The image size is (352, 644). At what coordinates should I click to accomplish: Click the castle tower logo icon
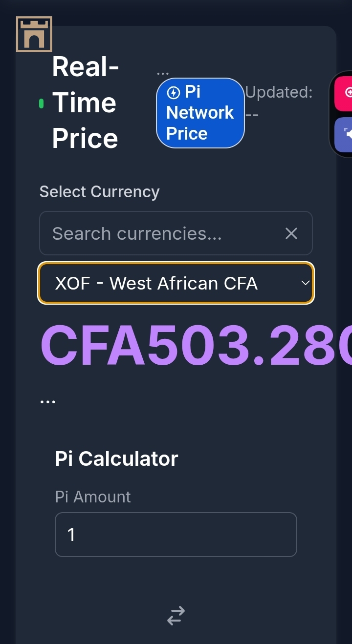point(34,34)
